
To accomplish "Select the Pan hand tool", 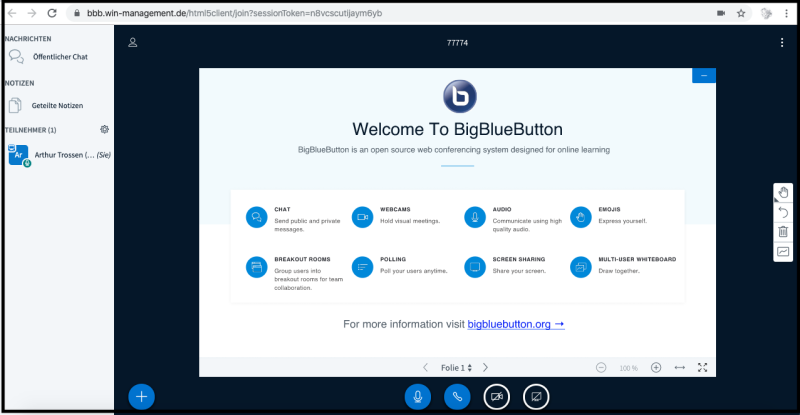I will [x=783, y=193].
